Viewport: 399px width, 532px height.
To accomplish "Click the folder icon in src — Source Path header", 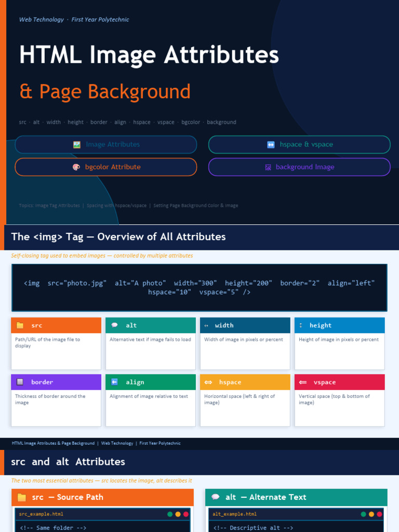I will tap(22, 497).
